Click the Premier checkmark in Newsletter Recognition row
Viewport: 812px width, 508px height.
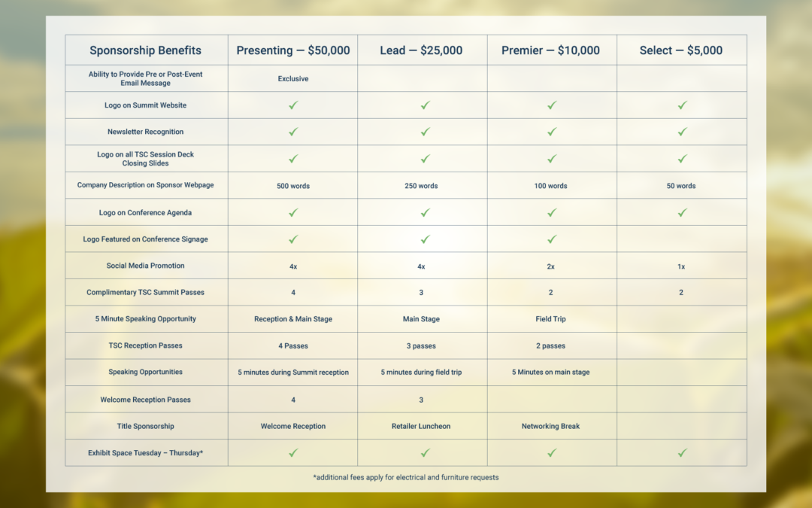point(552,132)
